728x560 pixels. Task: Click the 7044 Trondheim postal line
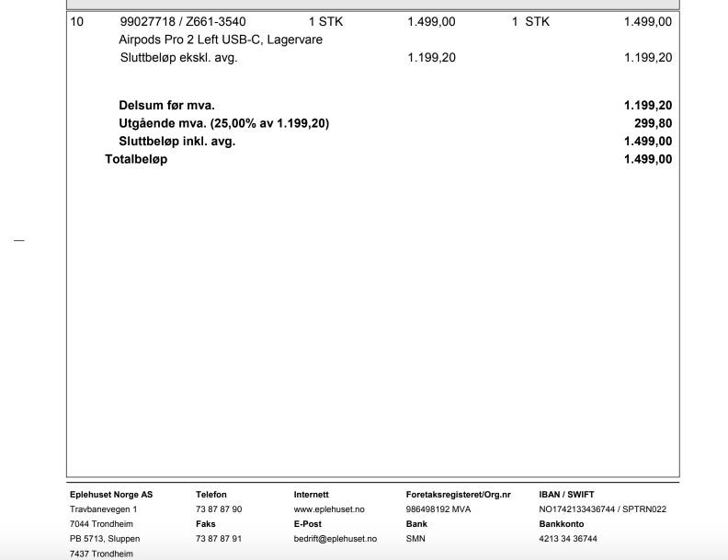(x=101, y=524)
